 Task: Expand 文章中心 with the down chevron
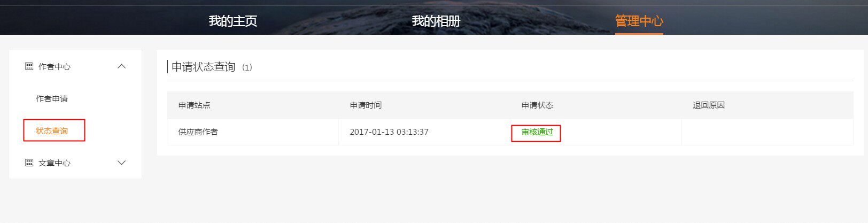(x=121, y=163)
